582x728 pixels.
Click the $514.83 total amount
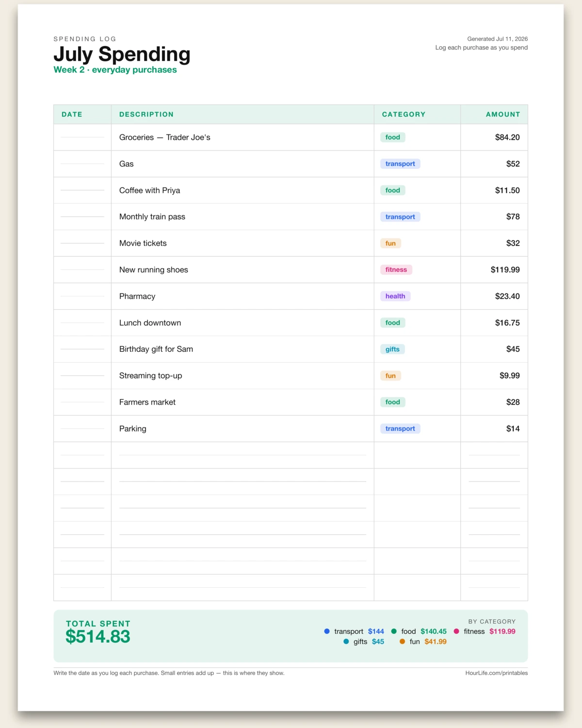(98, 637)
